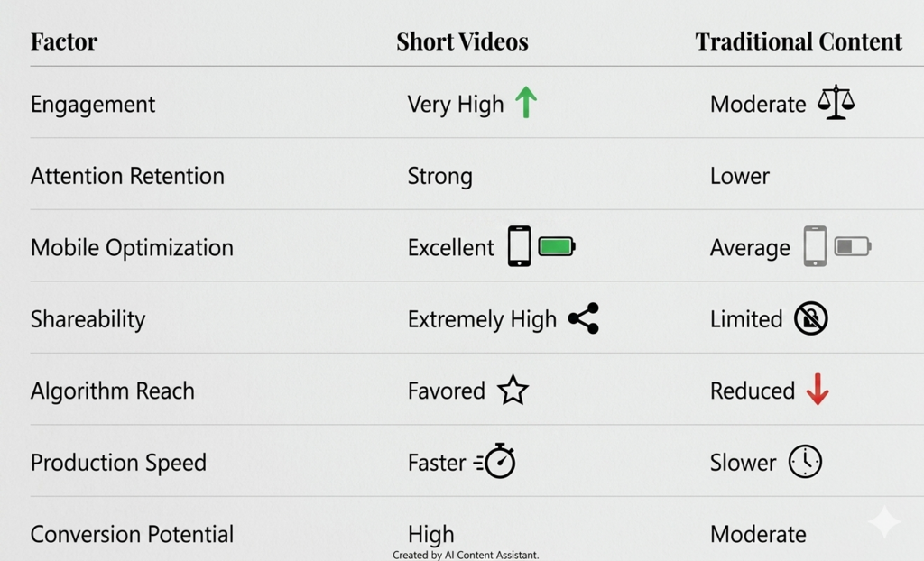Select the Short Videos column header

point(462,41)
